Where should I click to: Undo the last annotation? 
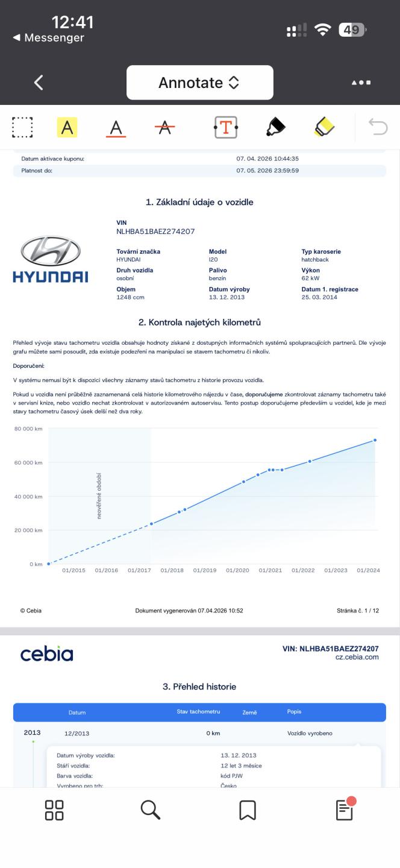click(x=378, y=127)
